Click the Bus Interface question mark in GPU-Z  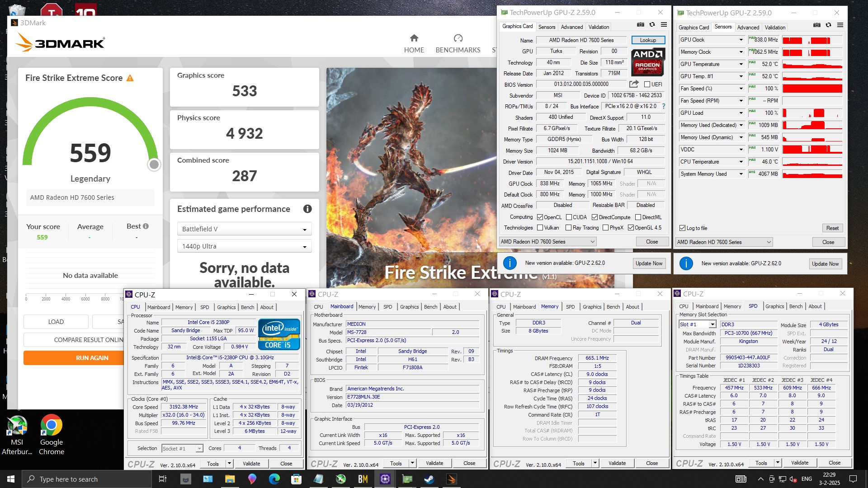click(664, 107)
